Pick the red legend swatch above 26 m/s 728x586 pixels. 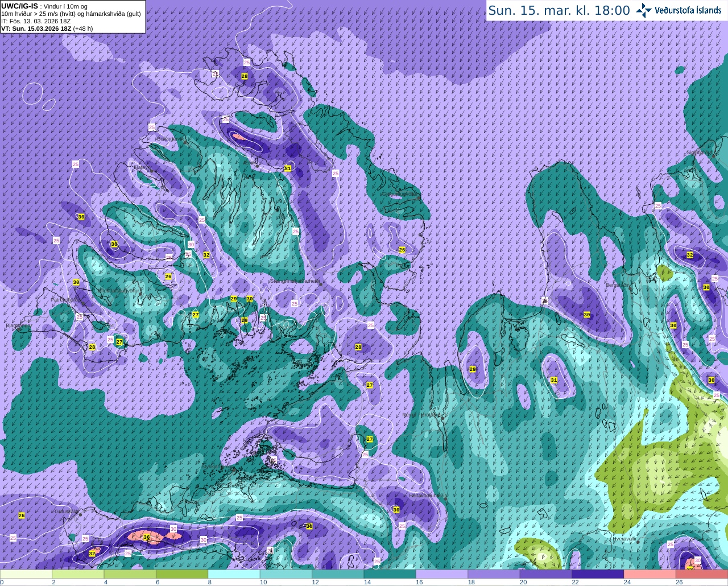point(702,574)
